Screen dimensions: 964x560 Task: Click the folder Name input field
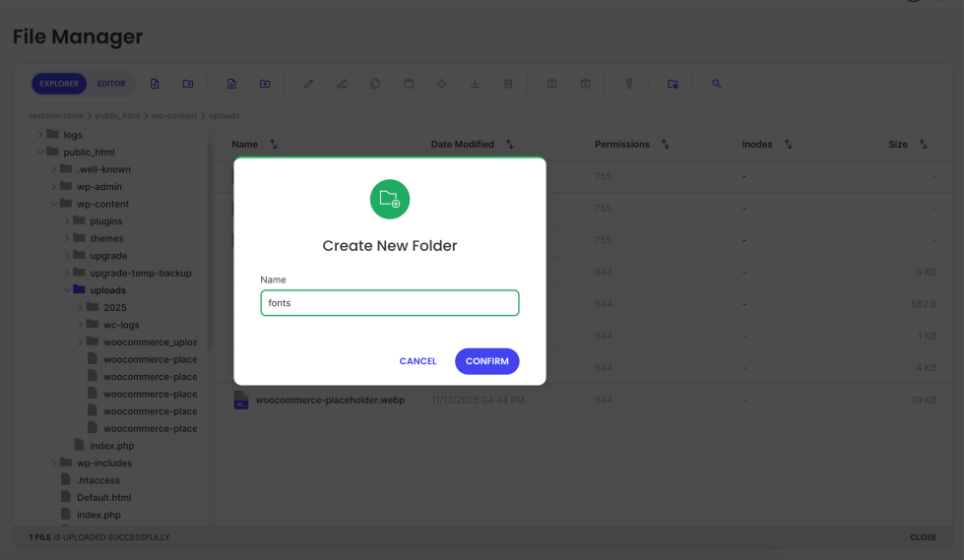tap(390, 303)
